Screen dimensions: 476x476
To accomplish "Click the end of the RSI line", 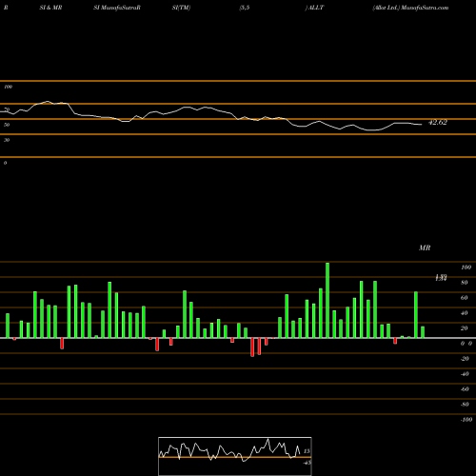I will (421, 125).
